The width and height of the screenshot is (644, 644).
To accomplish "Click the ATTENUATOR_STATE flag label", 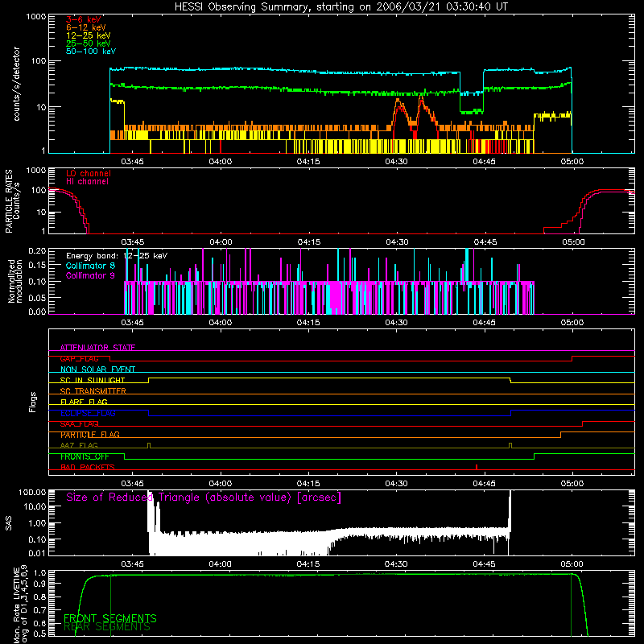I will point(97,348).
